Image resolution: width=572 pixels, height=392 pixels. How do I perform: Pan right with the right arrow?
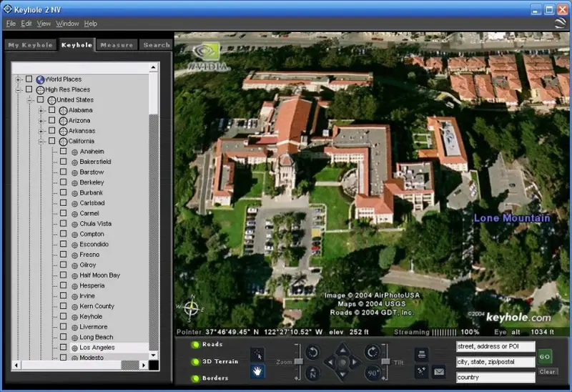pos(355,363)
